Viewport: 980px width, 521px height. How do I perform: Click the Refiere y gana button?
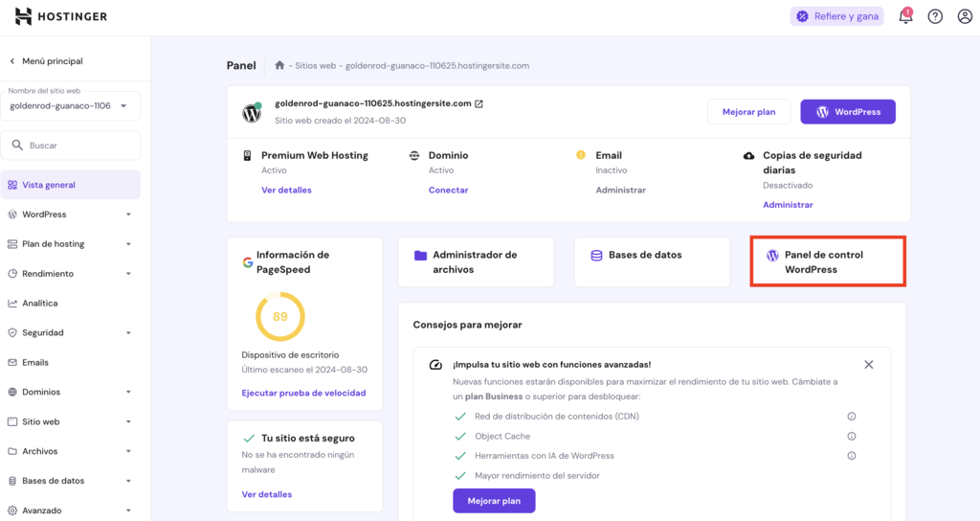836,16
